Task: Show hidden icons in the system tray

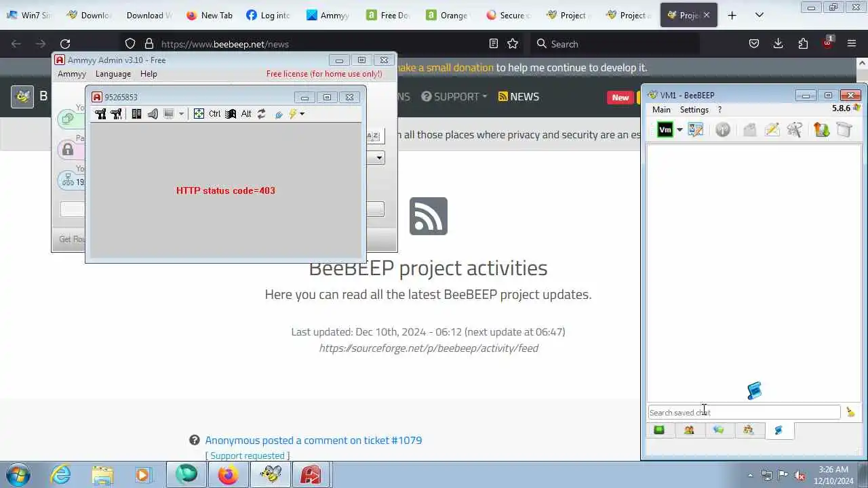Action: 750,475
